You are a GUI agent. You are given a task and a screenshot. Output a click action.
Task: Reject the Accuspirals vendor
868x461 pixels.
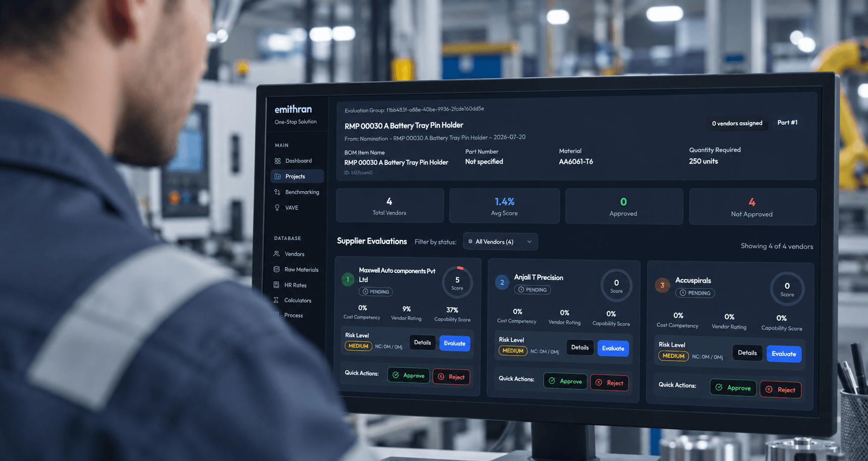click(780, 390)
